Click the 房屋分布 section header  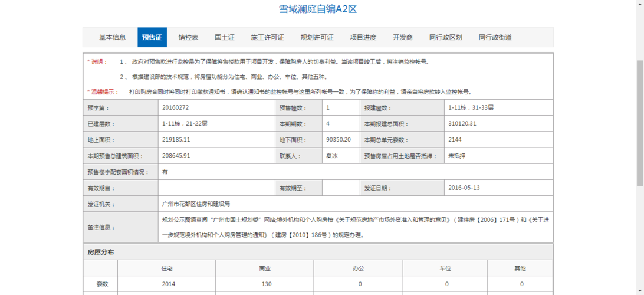[x=101, y=252]
